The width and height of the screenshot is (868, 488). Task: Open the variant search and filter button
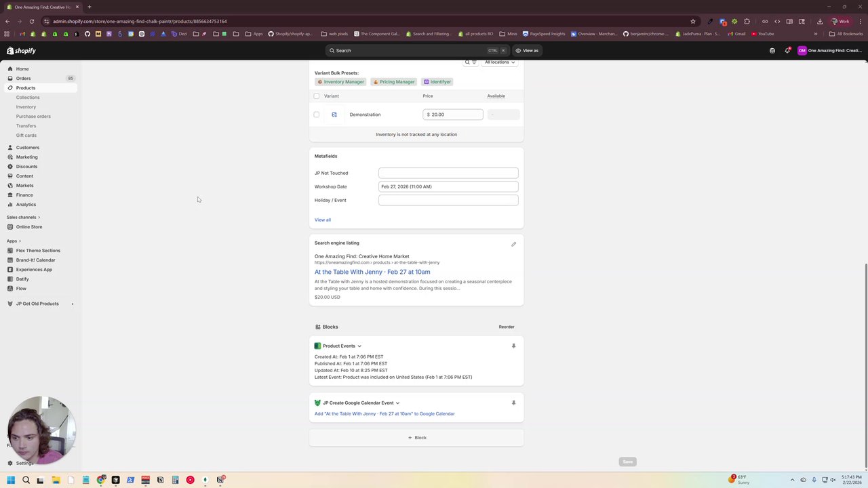(x=471, y=62)
